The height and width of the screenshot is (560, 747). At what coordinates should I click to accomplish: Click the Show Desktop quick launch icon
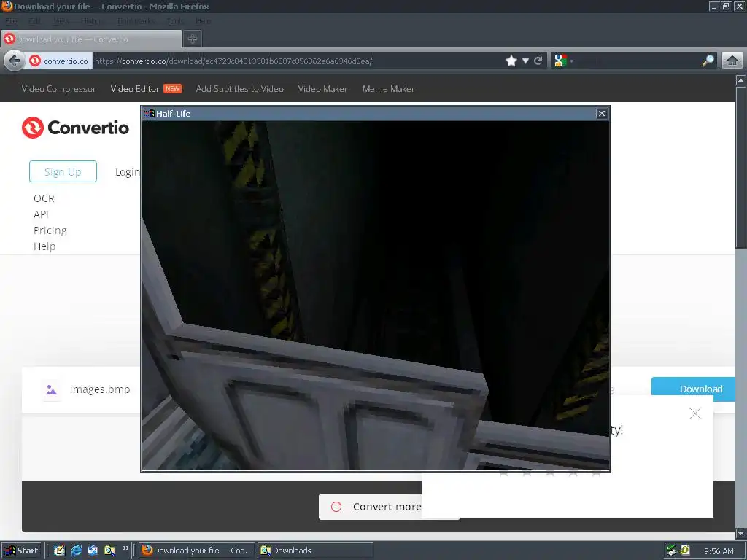point(93,551)
